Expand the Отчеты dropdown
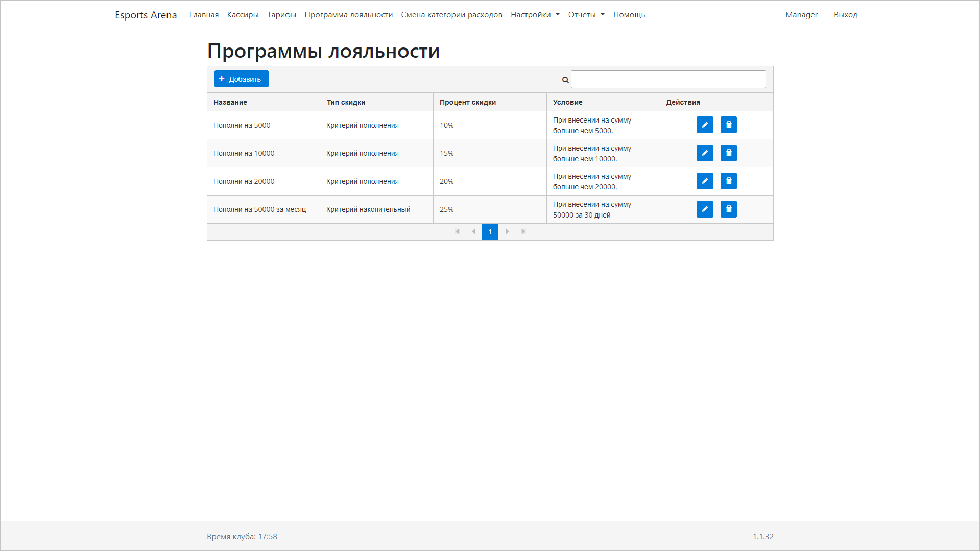The width and height of the screenshot is (980, 551). (x=585, y=14)
